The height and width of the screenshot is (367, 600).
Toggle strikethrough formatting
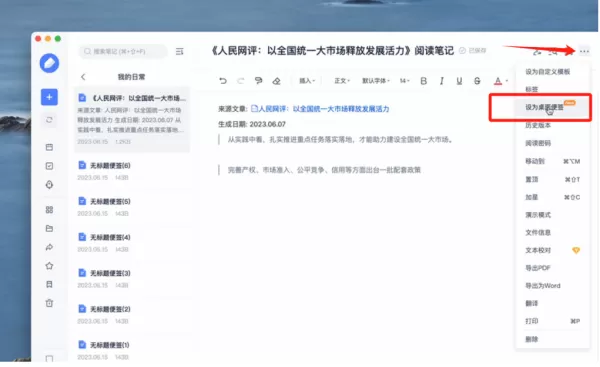coord(477,81)
